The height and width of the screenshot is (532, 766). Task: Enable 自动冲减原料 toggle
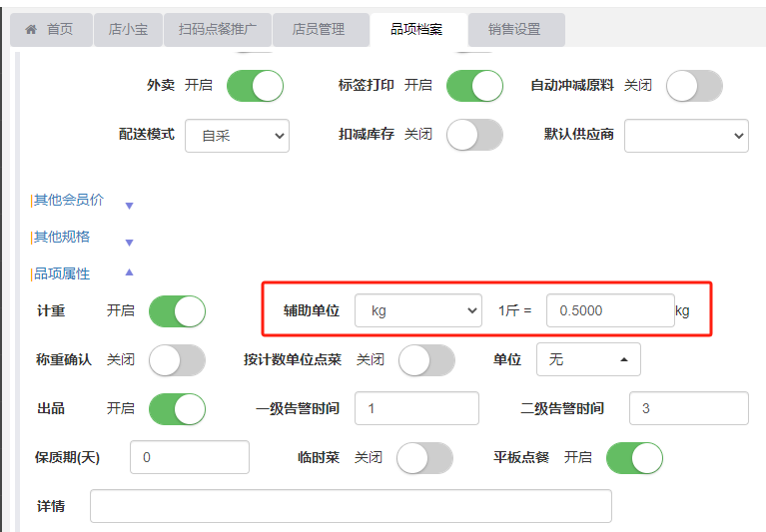694,86
